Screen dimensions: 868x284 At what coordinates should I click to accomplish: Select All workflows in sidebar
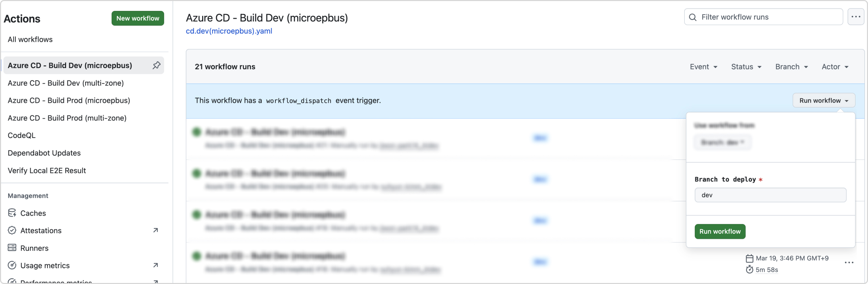30,40
